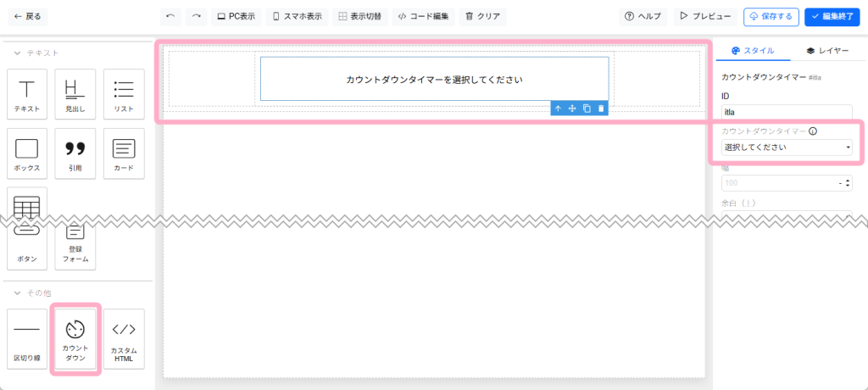The height and width of the screenshot is (390, 868).
Task: Switch to PC表示 view
Action: (x=235, y=16)
